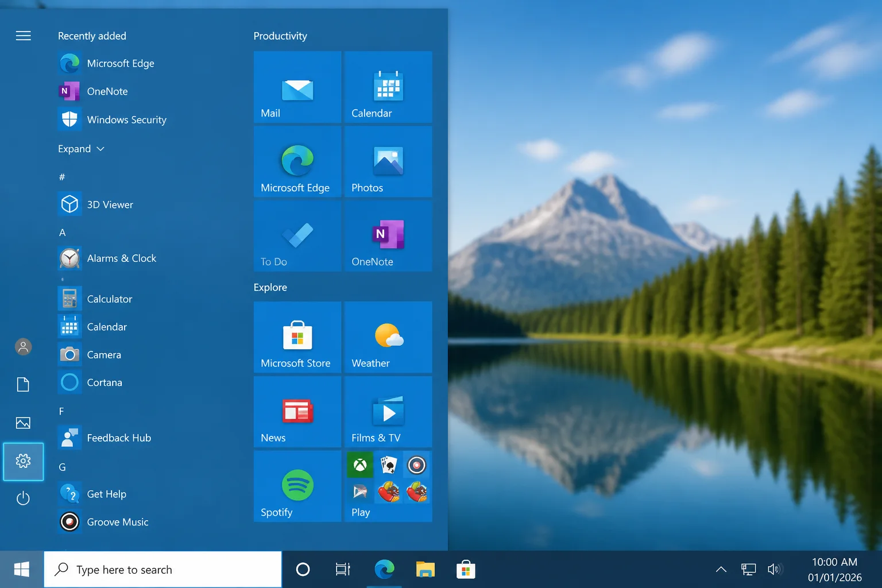The height and width of the screenshot is (588, 882).
Task: Open the News tile
Action: click(x=297, y=412)
